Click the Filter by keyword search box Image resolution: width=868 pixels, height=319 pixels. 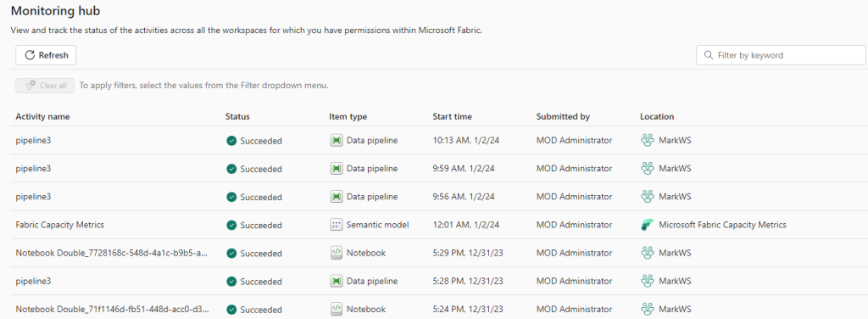[781, 55]
